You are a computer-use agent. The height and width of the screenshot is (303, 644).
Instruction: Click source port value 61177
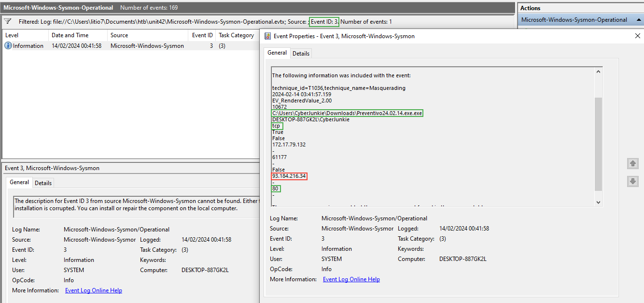pos(280,157)
